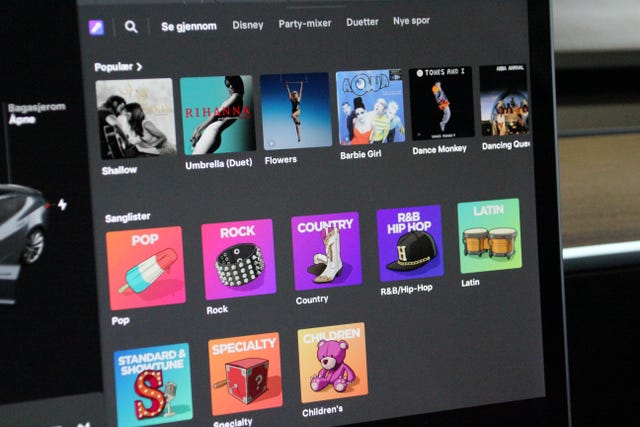Open the Latin bongo drums icon
This screenshot has height=427, width=640.
[490, 236]
